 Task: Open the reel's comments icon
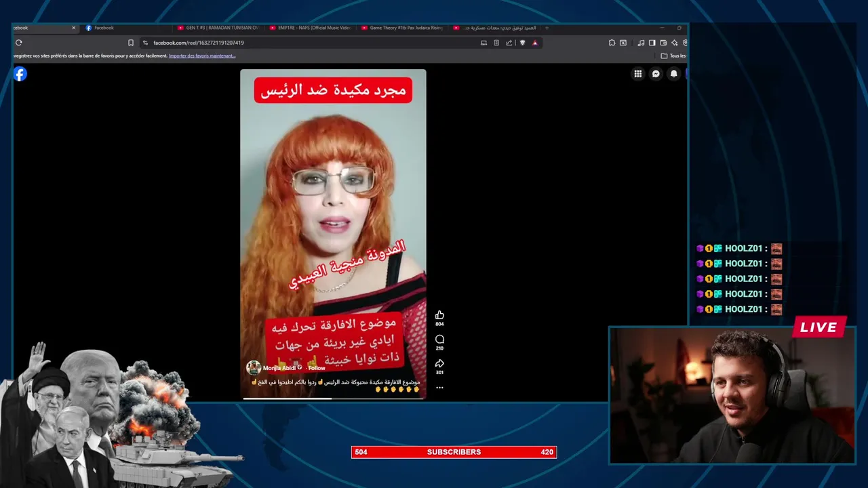pos(439,339)
